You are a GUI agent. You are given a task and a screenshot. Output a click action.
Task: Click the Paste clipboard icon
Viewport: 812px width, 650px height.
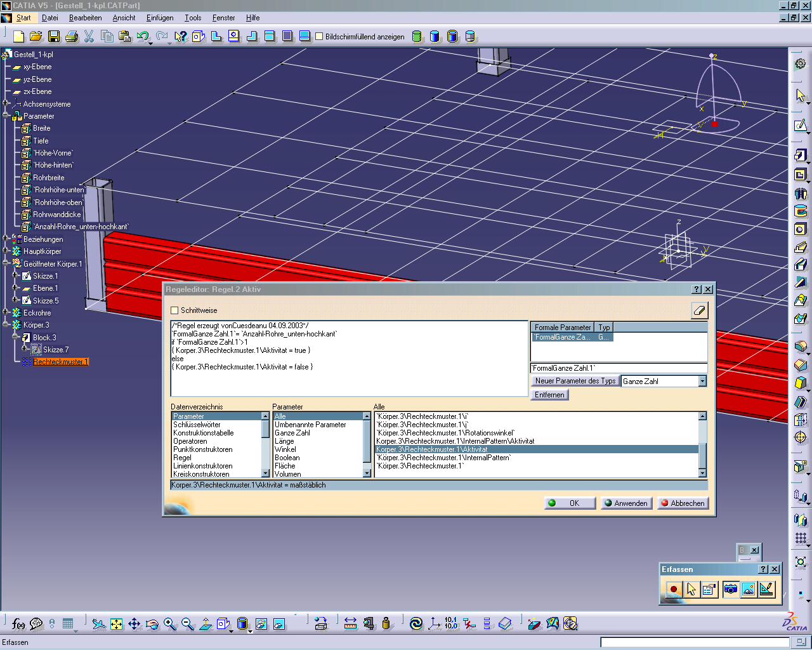[x=125, y=37]
